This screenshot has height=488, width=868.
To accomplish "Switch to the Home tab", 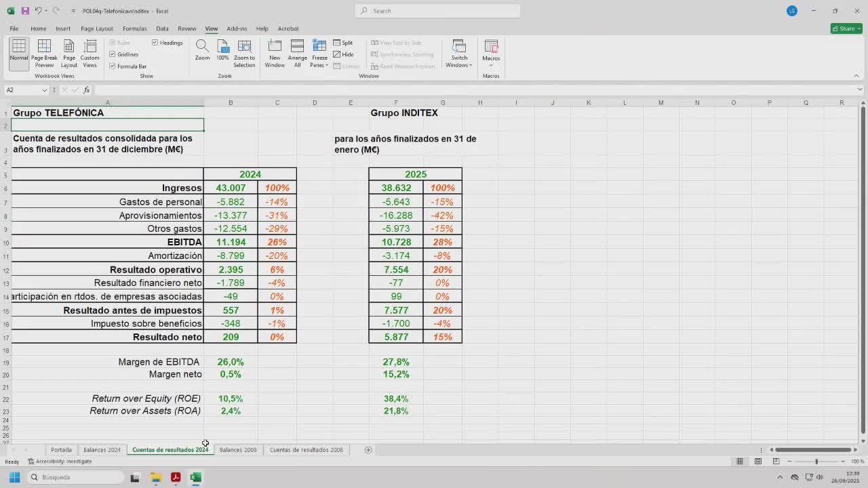I will coord(38,28).
